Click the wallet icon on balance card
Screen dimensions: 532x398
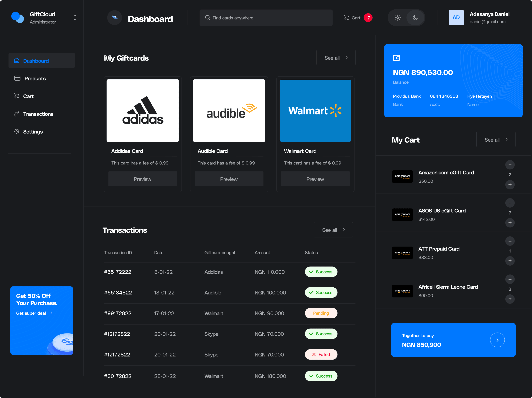point(396,58)
